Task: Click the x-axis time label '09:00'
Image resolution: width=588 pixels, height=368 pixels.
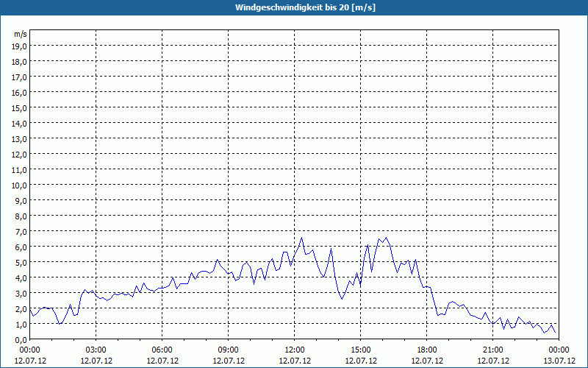Action: [x=229, y=350]
